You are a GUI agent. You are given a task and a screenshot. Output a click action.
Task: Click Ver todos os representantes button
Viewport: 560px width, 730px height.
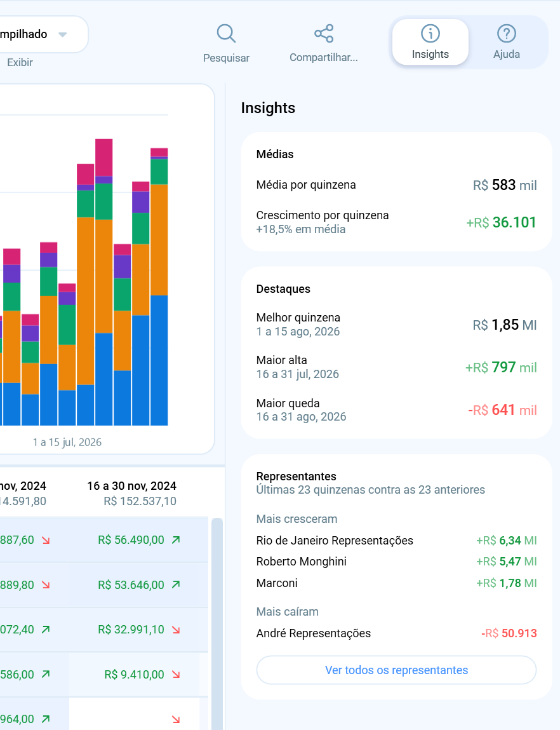pyautogui.click(x=396, y=670)
